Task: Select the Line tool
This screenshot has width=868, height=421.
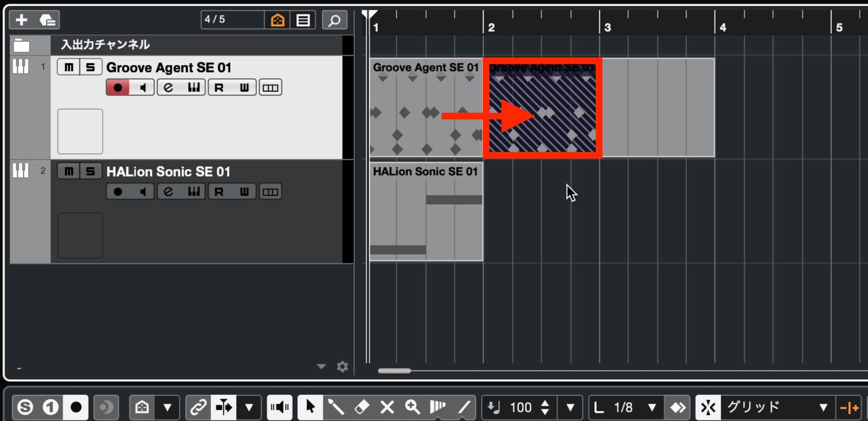Action: tap(464, 406)
